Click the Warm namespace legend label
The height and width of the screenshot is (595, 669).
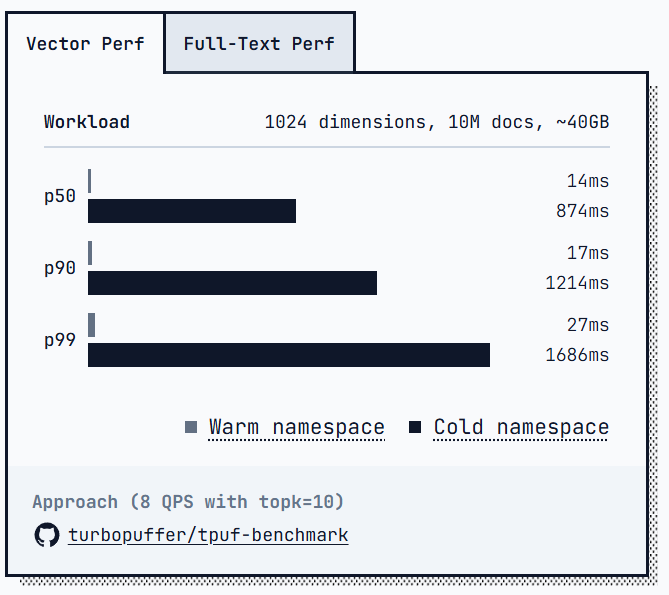pyautogui.click(x=297, y=427)
